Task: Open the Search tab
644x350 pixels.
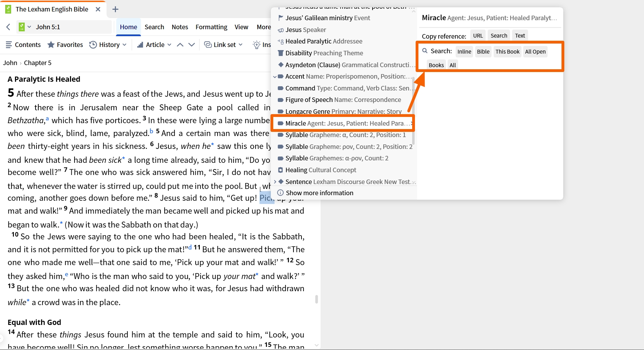Action: 154,27
